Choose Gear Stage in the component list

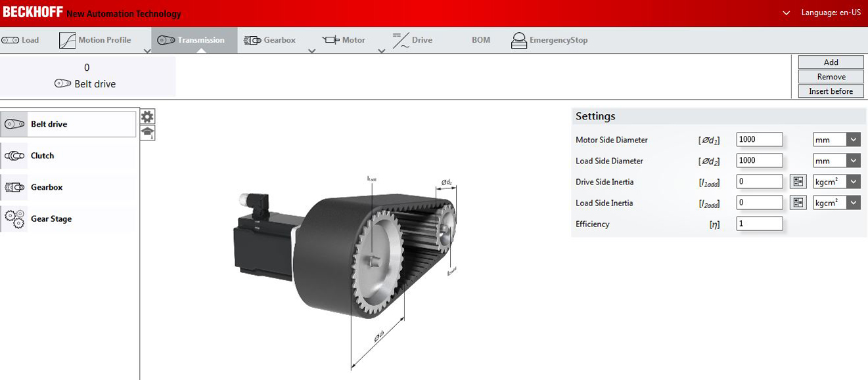(68, 219)
